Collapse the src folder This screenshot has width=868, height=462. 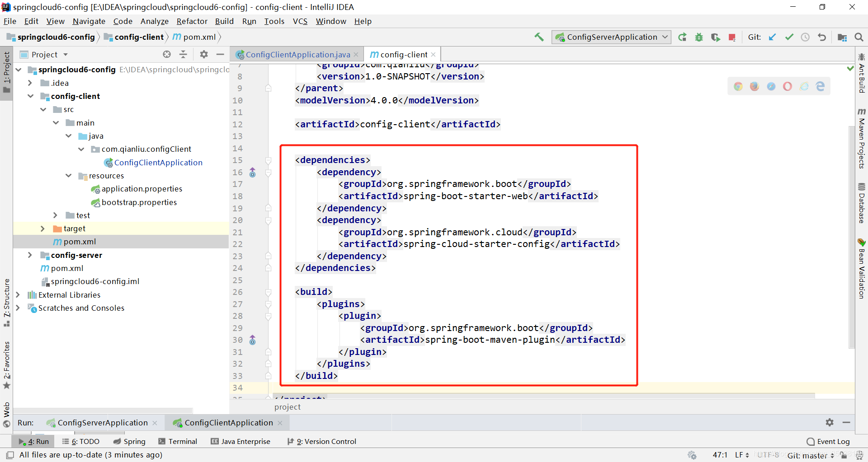[x=43, y=109]
